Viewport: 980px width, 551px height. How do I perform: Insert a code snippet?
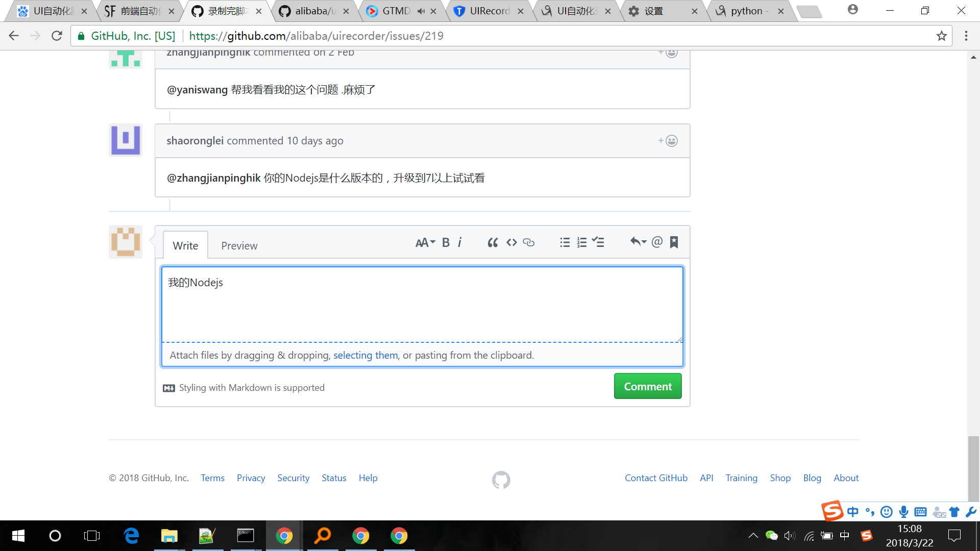(x=511, y=242)
